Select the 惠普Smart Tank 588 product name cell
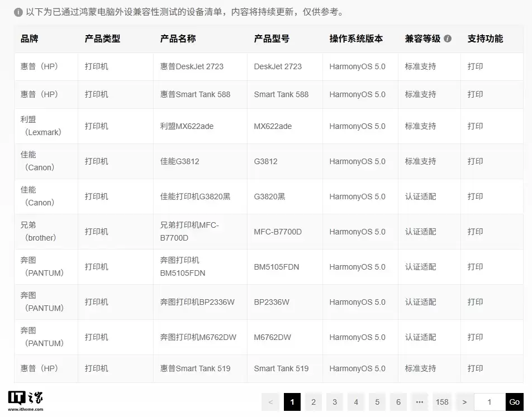Viewport: 532px width, 417px height. (x=195, y=94)
